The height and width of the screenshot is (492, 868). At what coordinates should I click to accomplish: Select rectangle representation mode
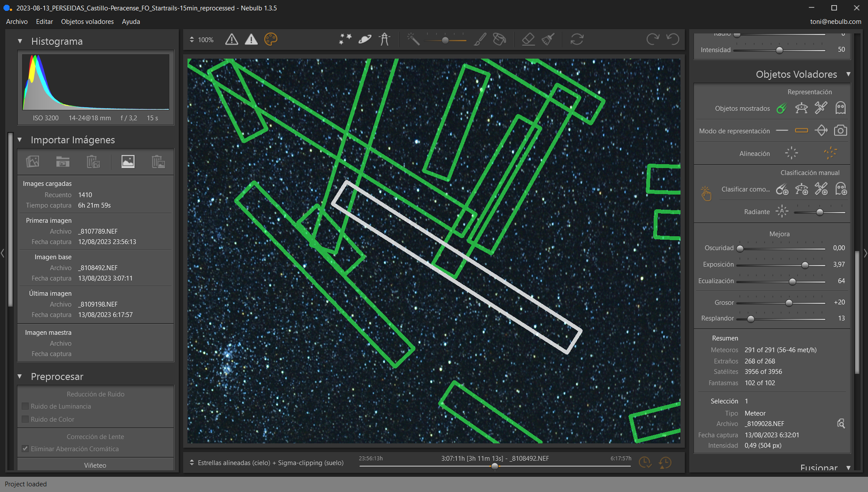pos(802,131)
